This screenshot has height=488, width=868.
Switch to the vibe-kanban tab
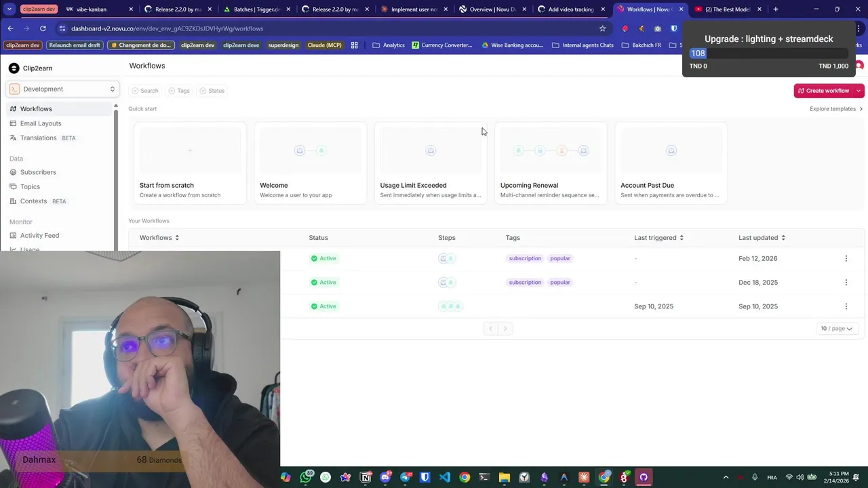[98, 9]
